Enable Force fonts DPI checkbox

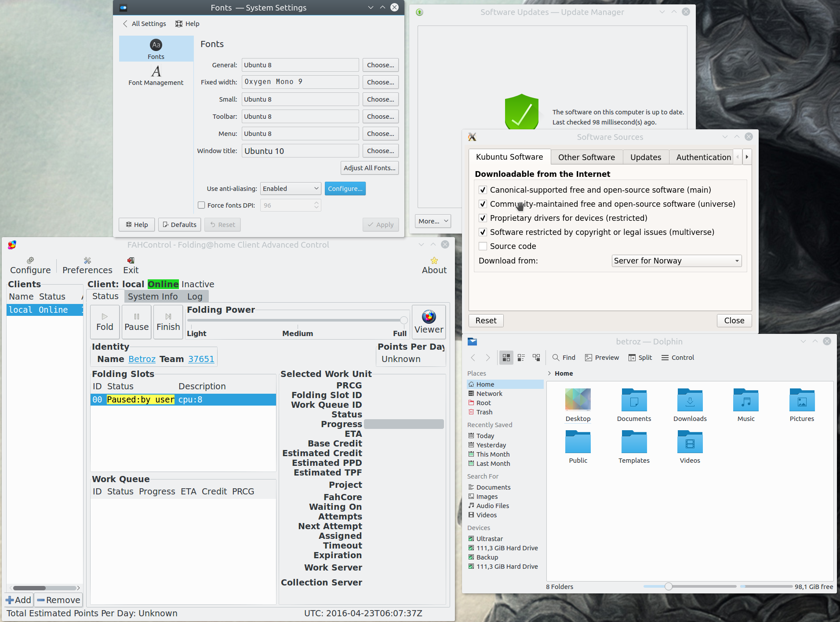tap(202, 205)
